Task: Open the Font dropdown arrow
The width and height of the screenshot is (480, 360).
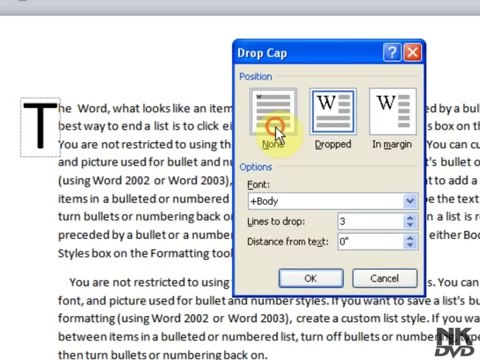Action: coord(410,201)
